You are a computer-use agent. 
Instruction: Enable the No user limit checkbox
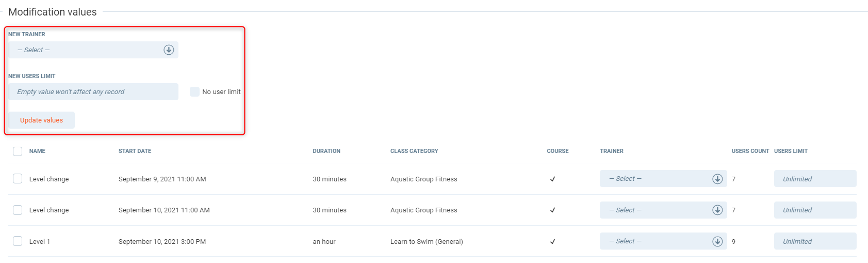click(194, 92)
